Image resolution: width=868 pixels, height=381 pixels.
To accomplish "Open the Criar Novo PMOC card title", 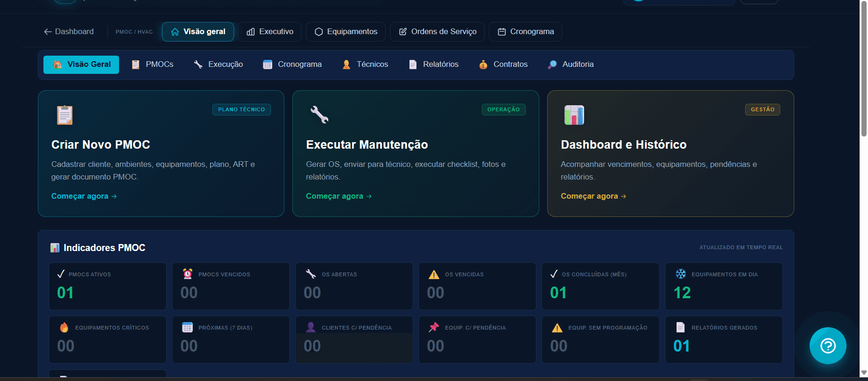I will (x=101, y=144).
